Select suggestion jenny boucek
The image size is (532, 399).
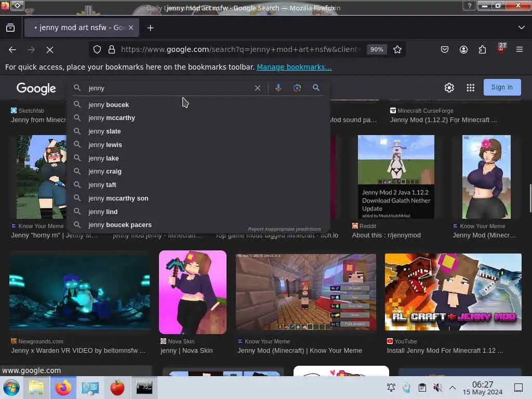pos(198,105)
